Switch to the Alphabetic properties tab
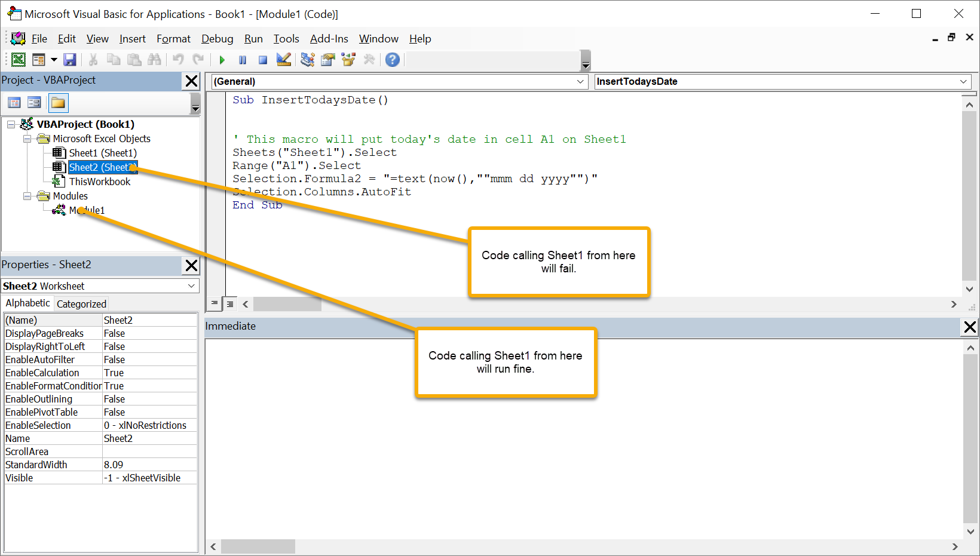Screen dimensions: 980x556 click(28, 303)
